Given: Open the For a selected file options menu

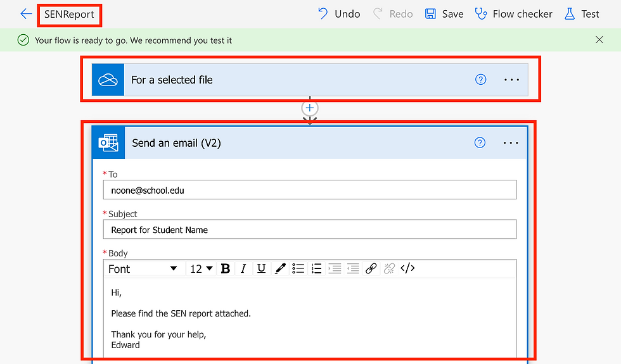Looking at the screenshot, I should 511,80.
